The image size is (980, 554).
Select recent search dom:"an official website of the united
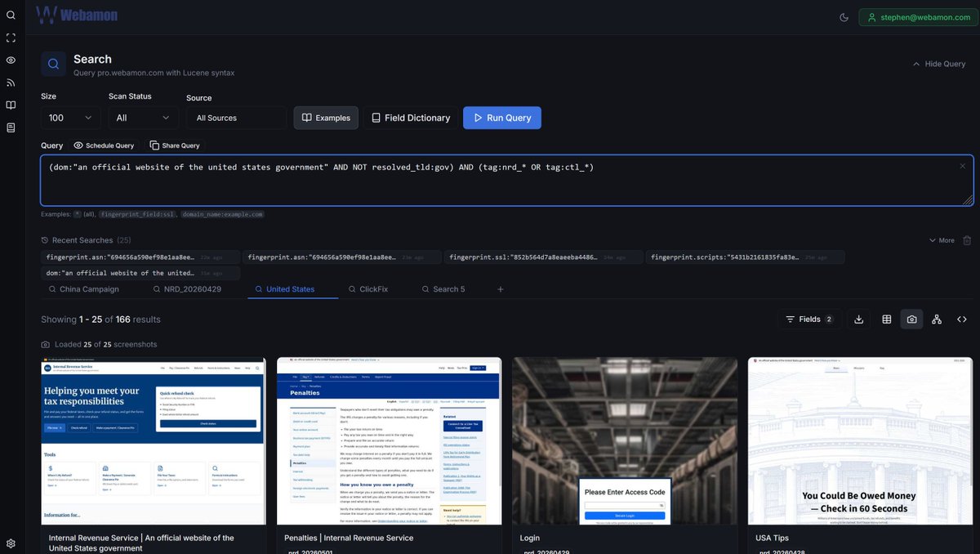(140, 273)
